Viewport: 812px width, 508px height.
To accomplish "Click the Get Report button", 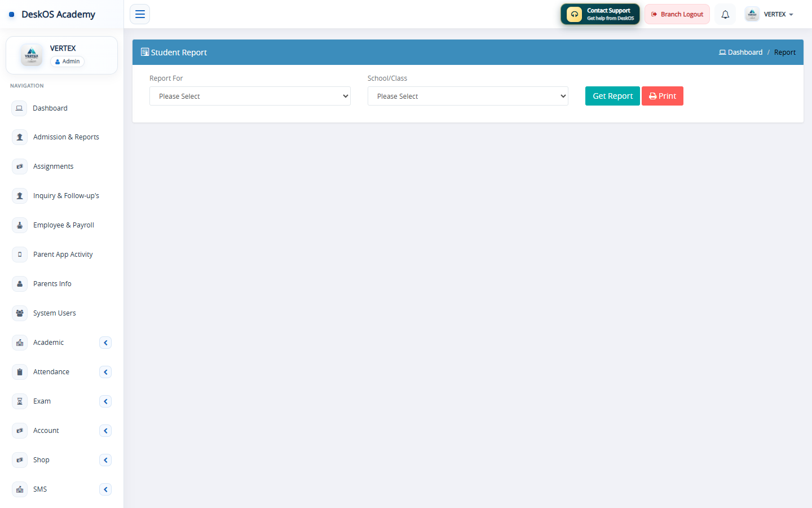I will (x=612, y=96).
